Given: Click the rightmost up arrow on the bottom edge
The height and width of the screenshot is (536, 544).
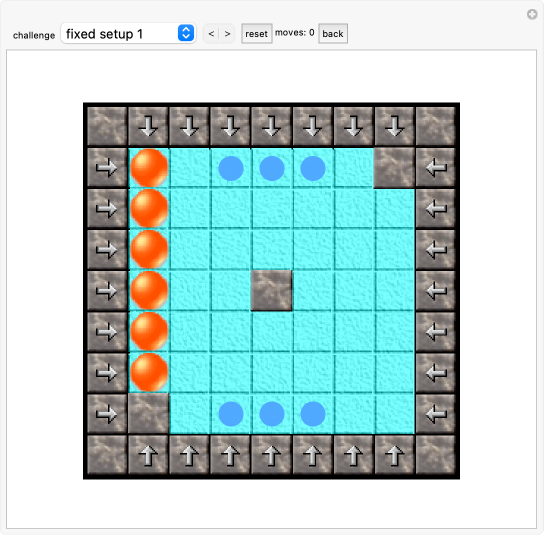Looking at the screenshot, I should 394,455.
